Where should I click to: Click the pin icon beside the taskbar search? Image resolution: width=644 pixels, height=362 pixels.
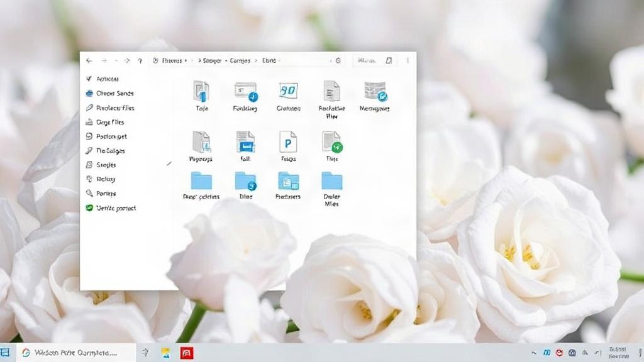point(145,353)
